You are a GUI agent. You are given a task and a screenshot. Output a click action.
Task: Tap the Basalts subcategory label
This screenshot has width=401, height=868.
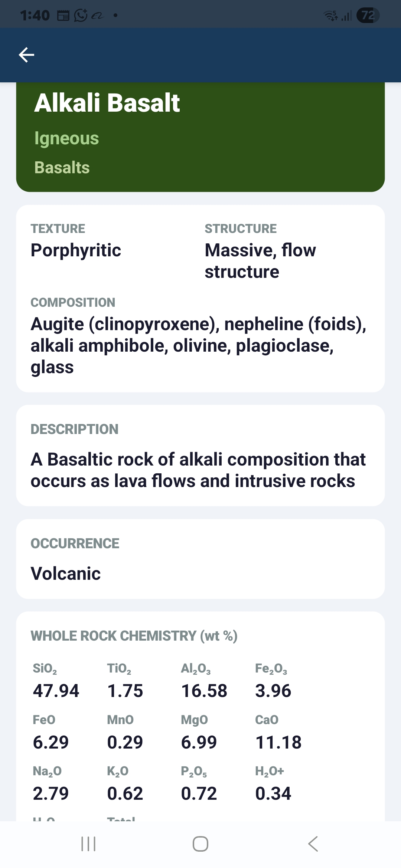coord(62,168)
